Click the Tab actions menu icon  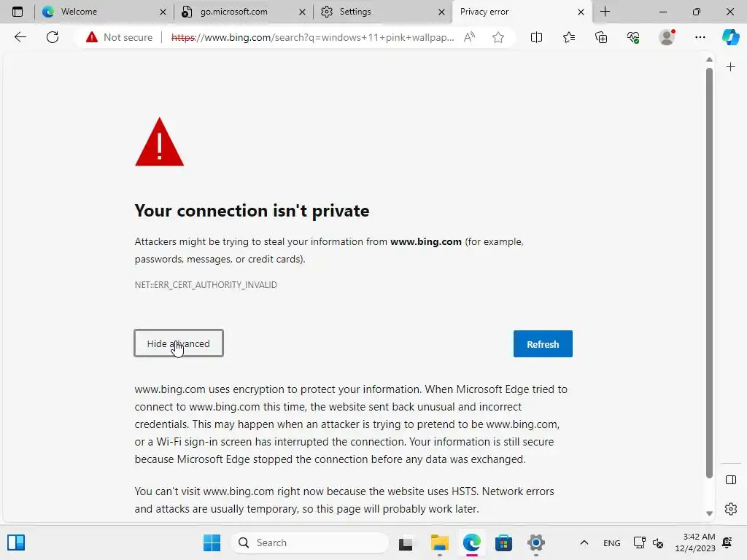(18, 12)
